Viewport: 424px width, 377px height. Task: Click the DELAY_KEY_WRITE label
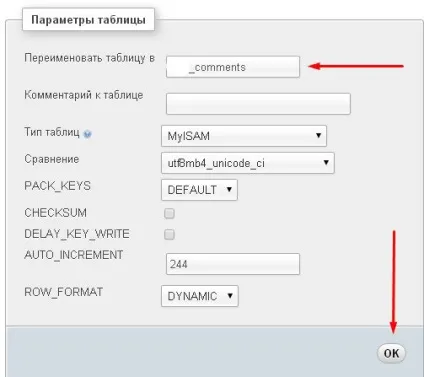pos(77,234)
